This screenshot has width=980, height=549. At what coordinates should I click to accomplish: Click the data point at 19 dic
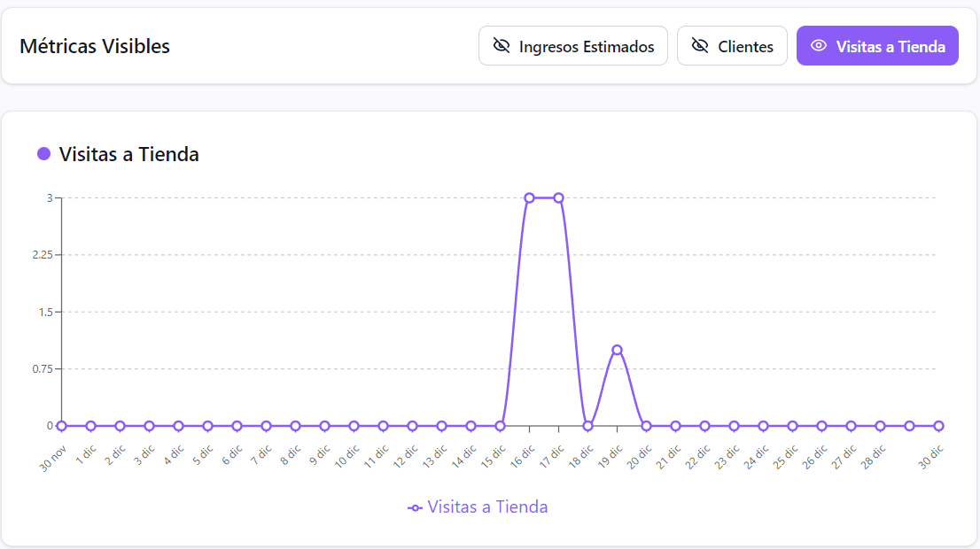pyautogui.click(x=618, y=349)
